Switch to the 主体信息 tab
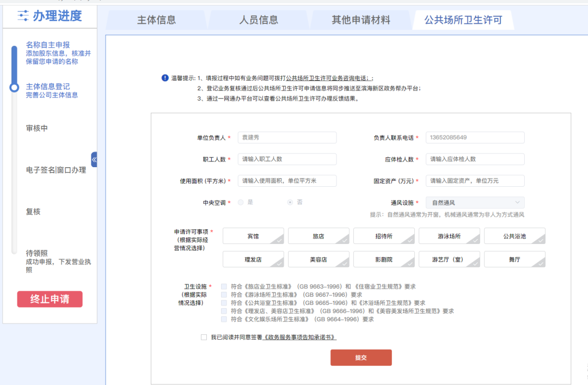The image size is (588, 385). coord(156,20)
